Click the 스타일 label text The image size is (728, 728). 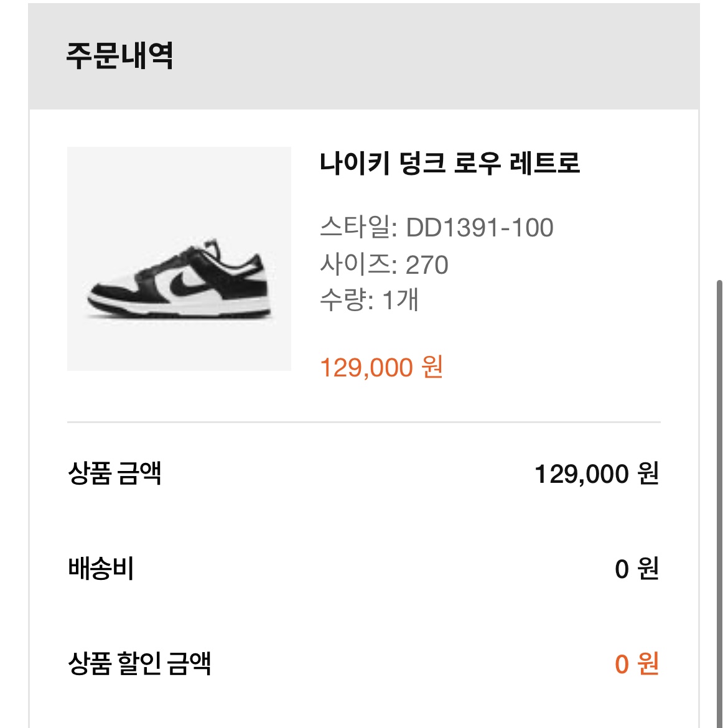click(x=358, y=227)
